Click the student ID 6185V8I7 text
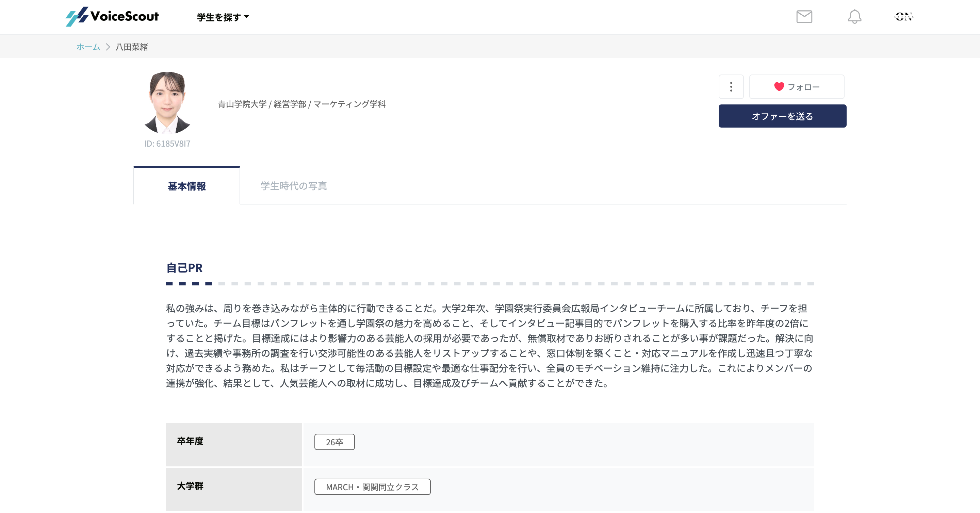The height and width of the screenshot is (513, 980). pyautogui.click(x=167, y=144)
